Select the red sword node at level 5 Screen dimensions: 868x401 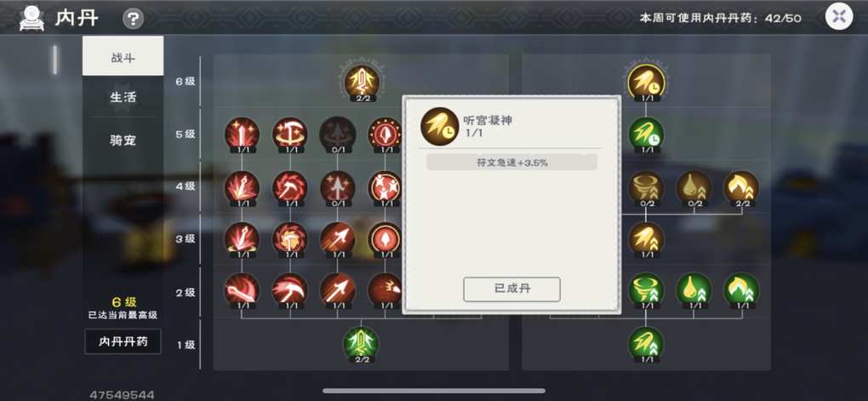coord(242,135)
